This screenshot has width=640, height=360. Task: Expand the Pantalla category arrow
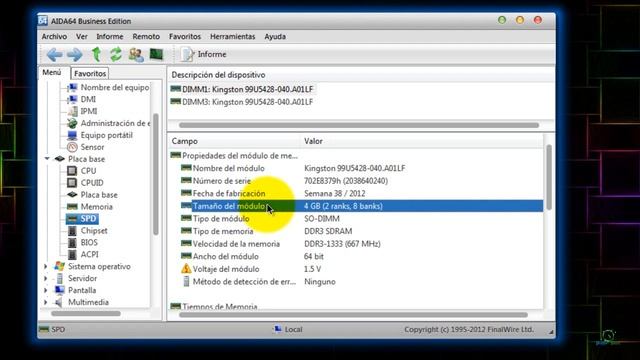[46, 290]
